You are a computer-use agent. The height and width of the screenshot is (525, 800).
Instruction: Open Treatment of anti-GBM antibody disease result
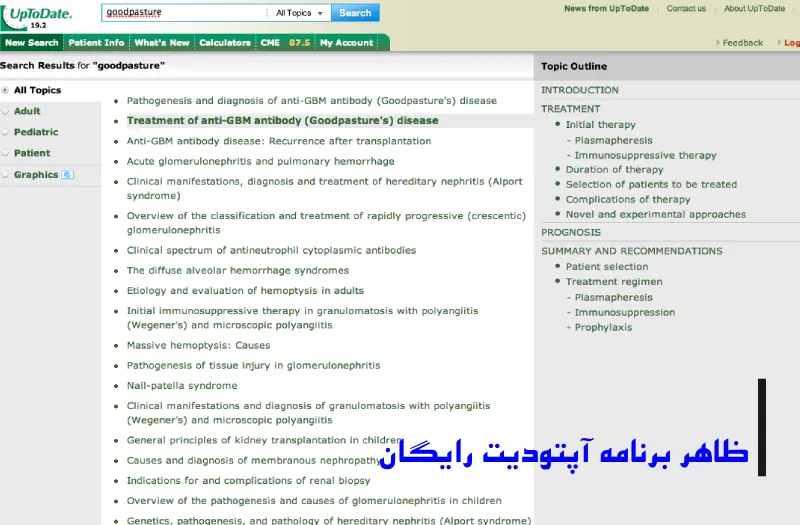pos(283,120)
